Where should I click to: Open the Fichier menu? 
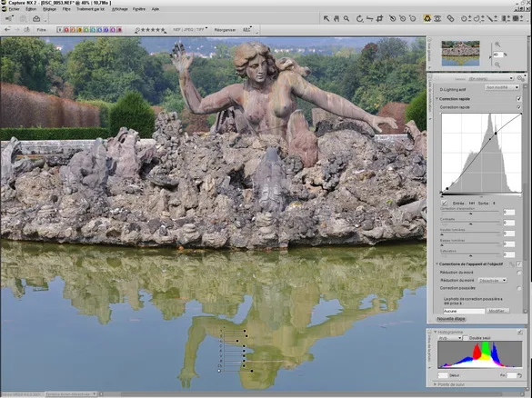pyautogui.click(x=15, y=9)
